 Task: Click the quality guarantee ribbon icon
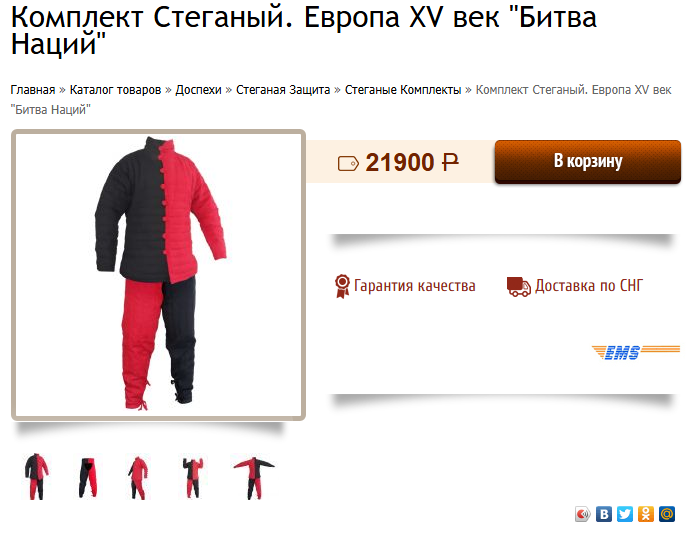click(x=342, y=286)
